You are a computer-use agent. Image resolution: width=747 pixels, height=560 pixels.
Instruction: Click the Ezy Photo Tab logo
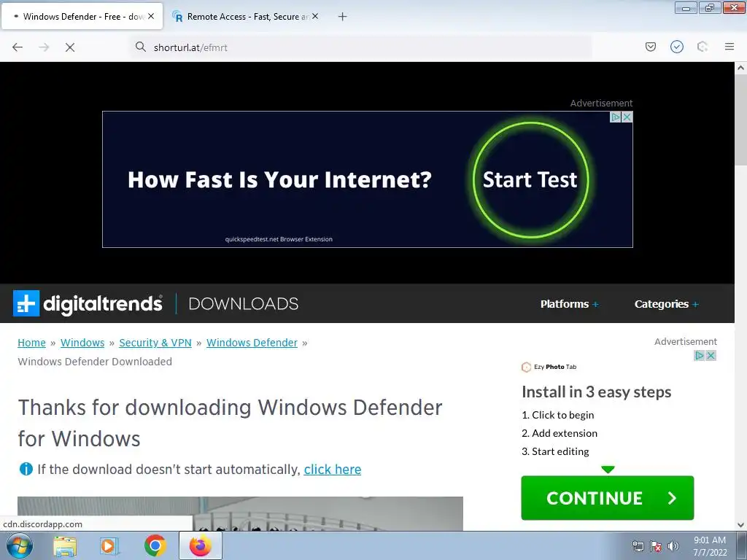(x=549, y=367)
